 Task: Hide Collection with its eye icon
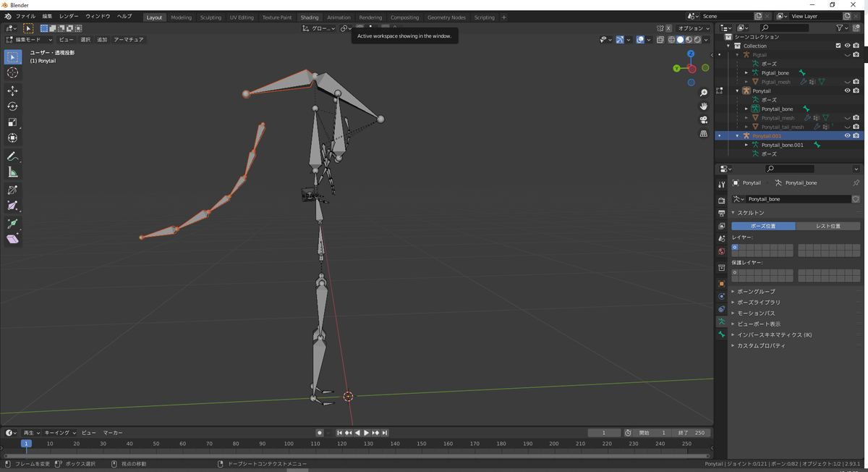click(847, 46)
